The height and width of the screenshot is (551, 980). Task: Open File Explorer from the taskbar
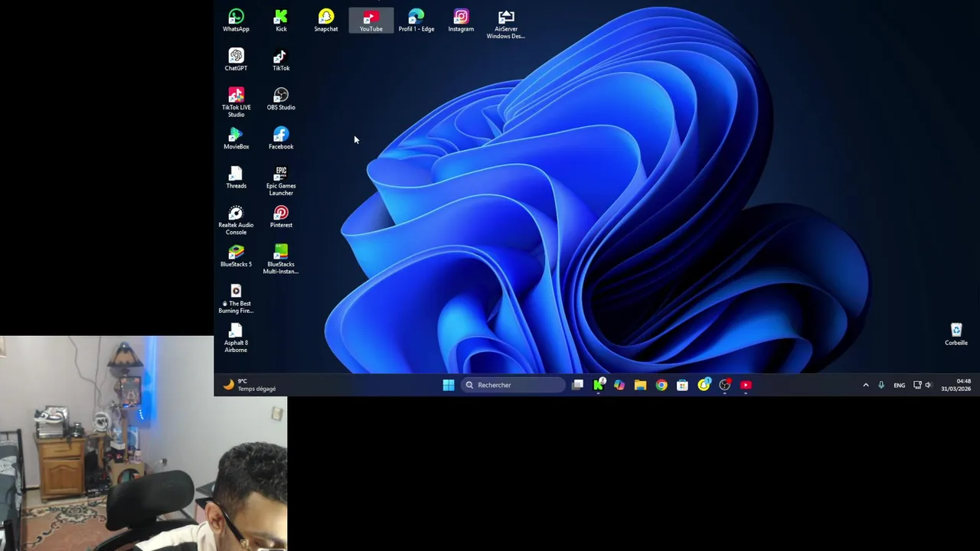[x=640, y=385]
